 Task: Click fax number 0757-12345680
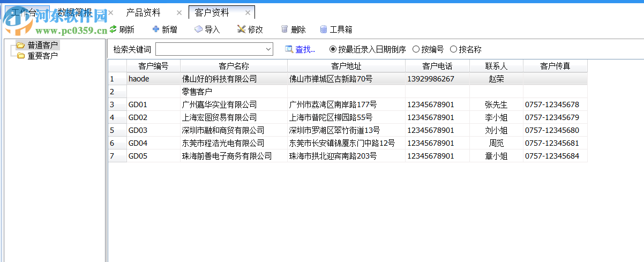coord(552,130)
